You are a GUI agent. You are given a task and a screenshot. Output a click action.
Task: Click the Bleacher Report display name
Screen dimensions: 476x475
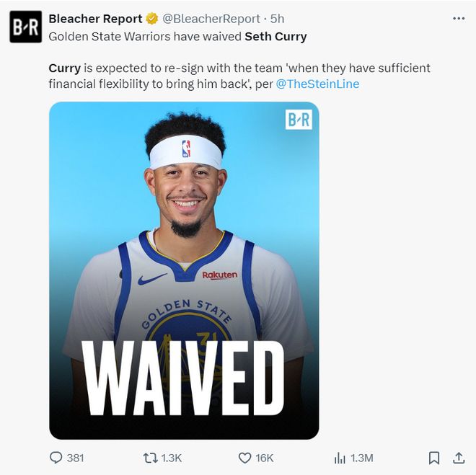[x=95, y=19]
